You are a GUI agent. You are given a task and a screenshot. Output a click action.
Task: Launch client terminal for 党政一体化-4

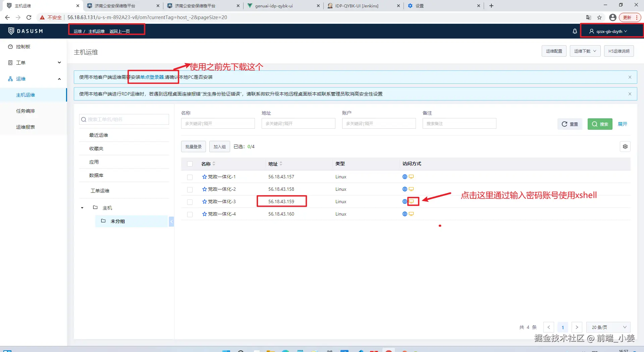click(x=411, y=214)
